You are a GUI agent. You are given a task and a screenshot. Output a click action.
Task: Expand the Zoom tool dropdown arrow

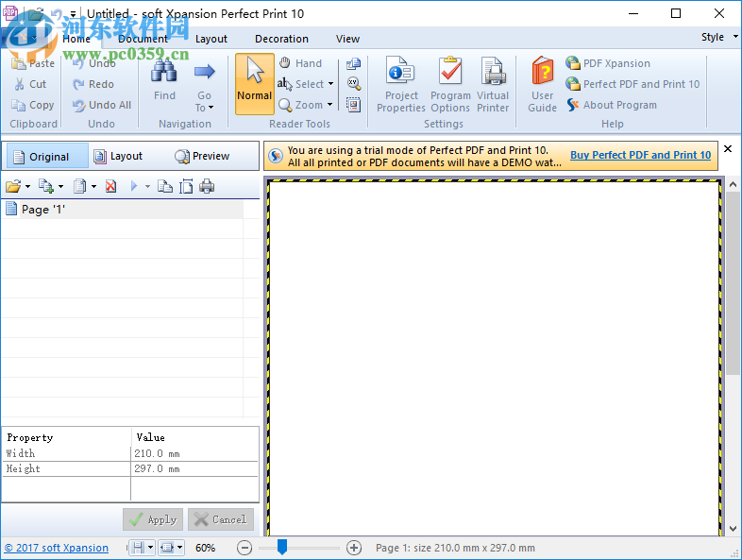(329, 105)
